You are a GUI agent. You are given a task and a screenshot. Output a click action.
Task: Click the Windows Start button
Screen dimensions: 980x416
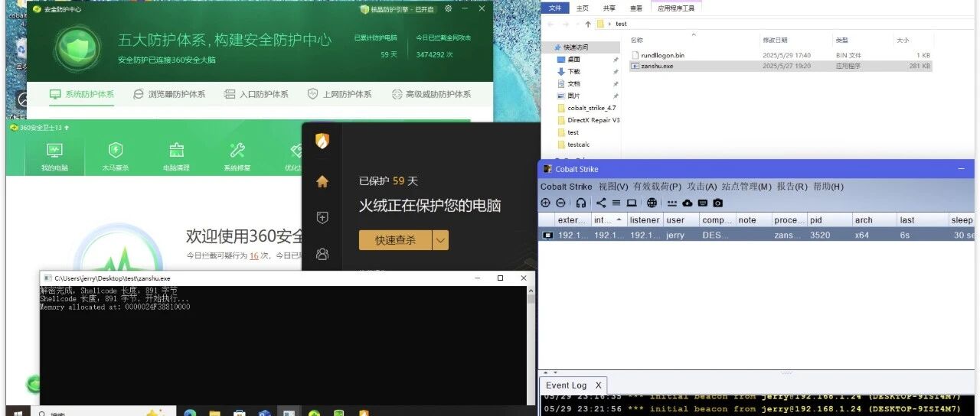click(18, 412)
